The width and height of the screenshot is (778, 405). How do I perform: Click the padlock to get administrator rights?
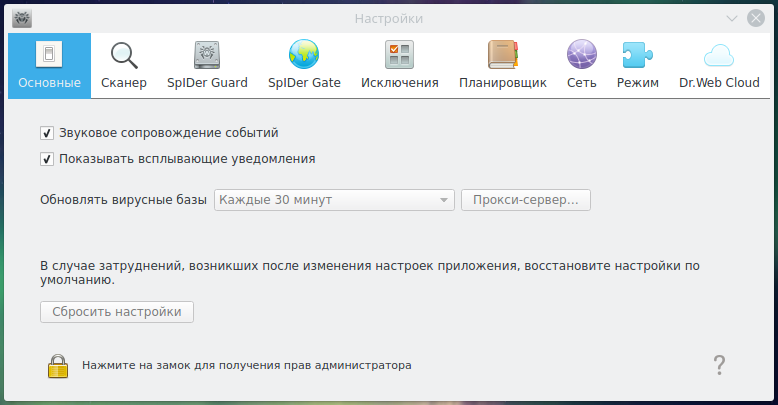pyautogui.click(x=57, y=366)
